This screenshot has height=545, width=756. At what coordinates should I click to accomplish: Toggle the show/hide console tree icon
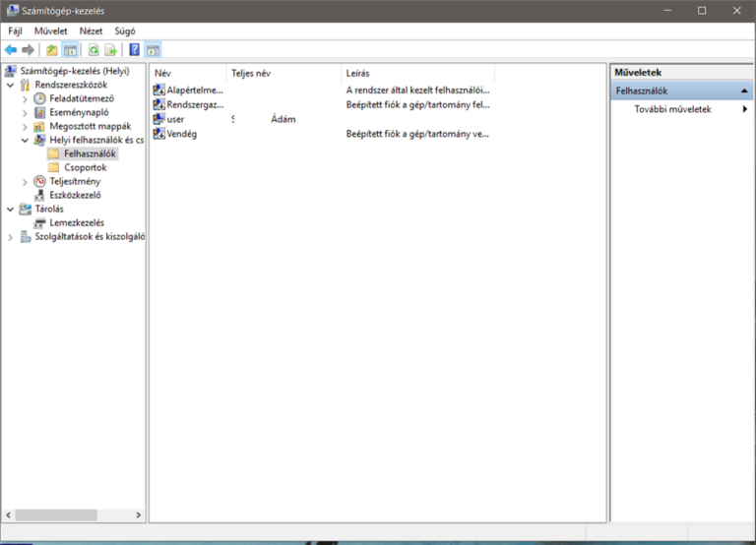click(71, 49)
